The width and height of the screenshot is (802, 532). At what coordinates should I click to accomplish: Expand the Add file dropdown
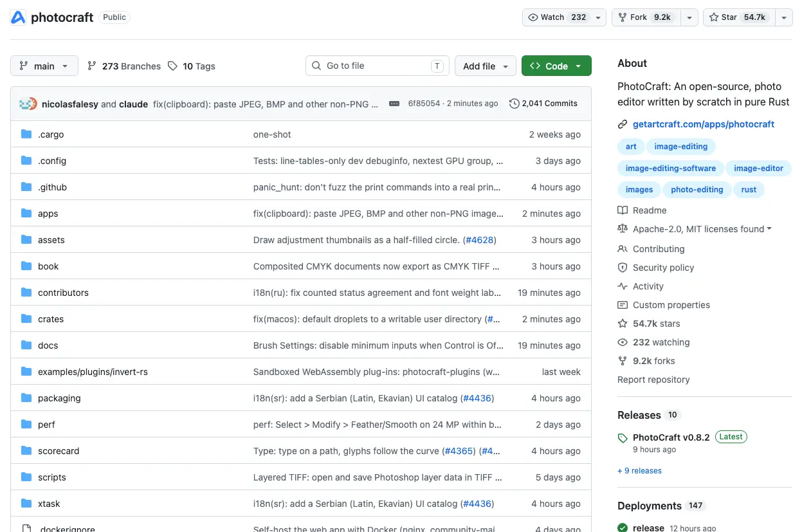[486, 66]
